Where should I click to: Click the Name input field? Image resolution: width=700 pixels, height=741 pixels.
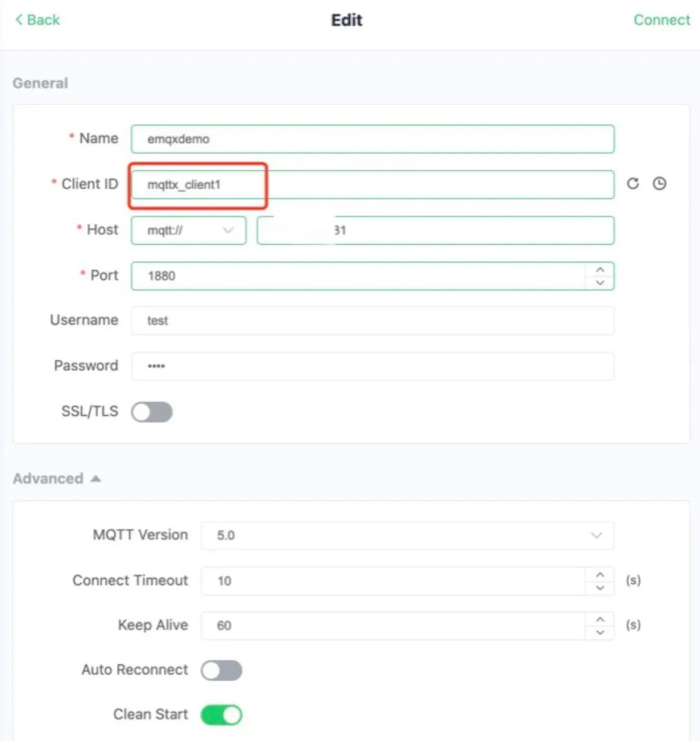[372, 139]
